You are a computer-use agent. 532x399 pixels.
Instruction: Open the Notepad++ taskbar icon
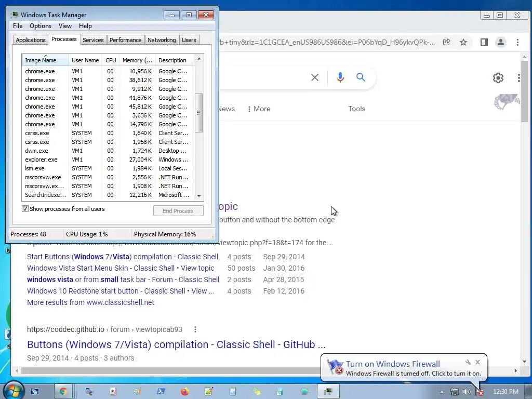click(209, 392)
